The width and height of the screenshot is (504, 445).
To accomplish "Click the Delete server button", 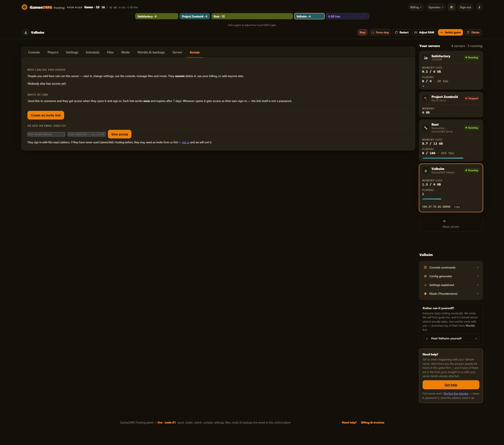I will tap(473, 32).
